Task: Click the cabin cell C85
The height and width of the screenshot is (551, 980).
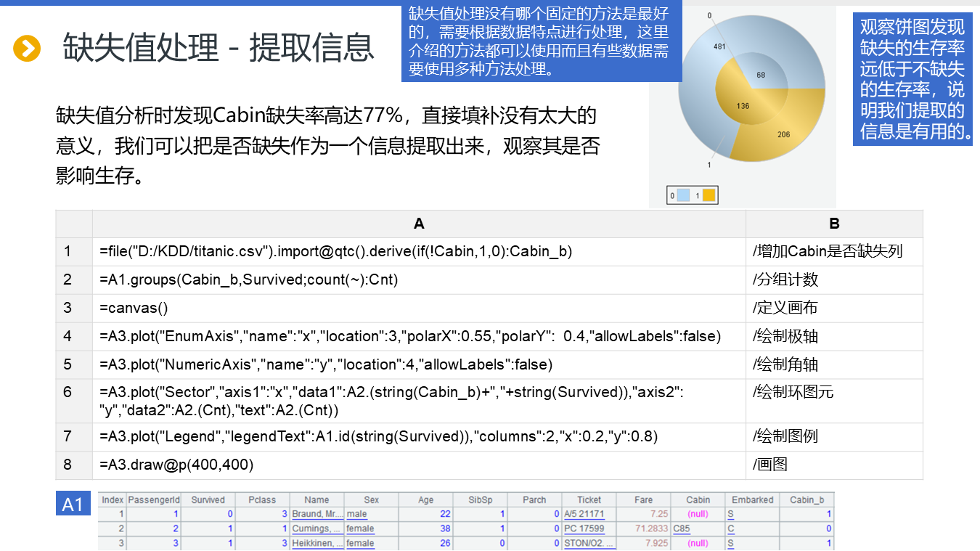Action: coord(698,528)
